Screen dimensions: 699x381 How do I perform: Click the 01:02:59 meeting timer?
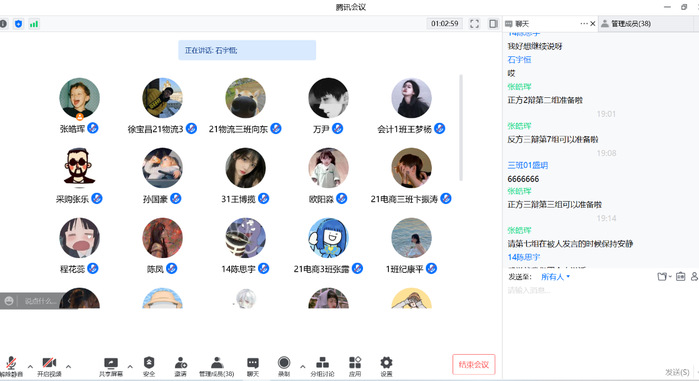tap(444, 24)
